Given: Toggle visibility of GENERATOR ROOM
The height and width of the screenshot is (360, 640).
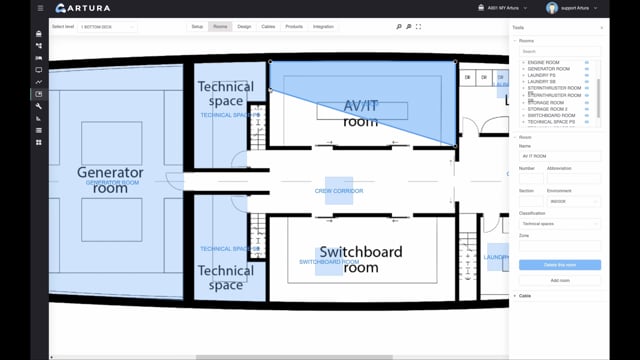Looking at the screenshot, I should [587, 69].
